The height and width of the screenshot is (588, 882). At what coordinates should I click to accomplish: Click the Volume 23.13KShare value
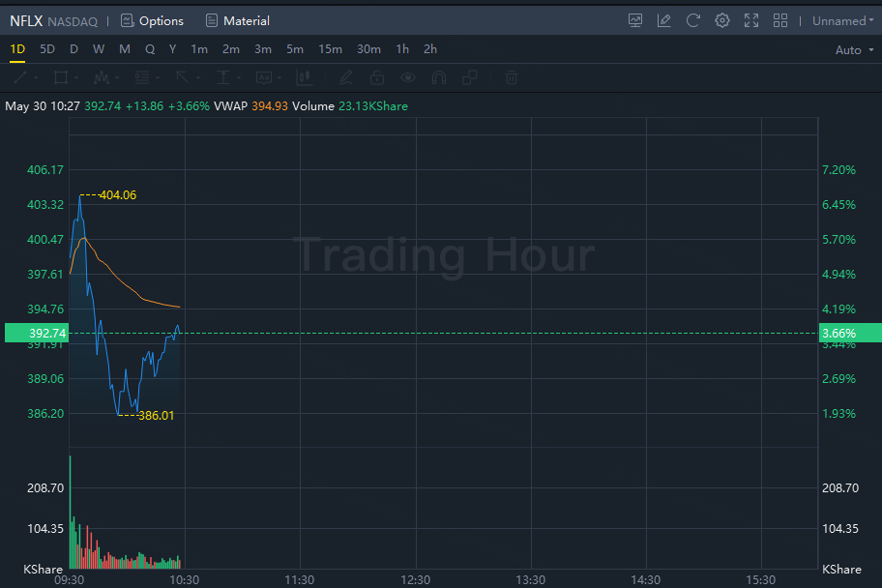[373, 106]
